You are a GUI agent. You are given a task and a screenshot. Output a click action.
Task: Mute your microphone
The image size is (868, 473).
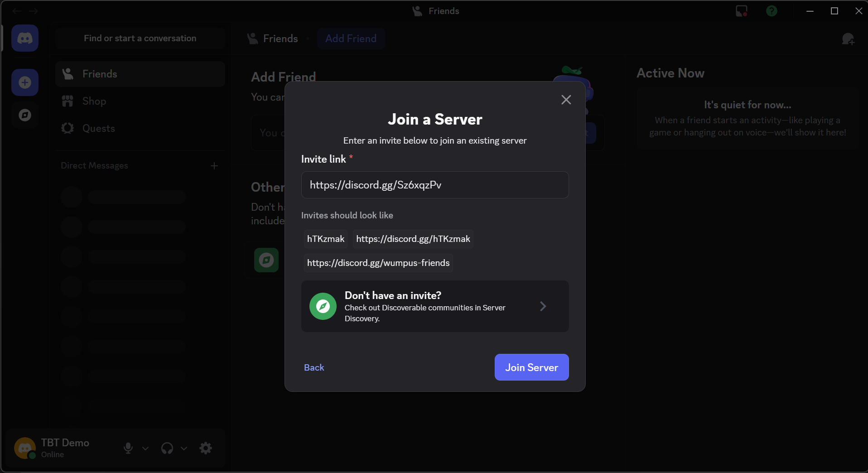click(128, 448)
